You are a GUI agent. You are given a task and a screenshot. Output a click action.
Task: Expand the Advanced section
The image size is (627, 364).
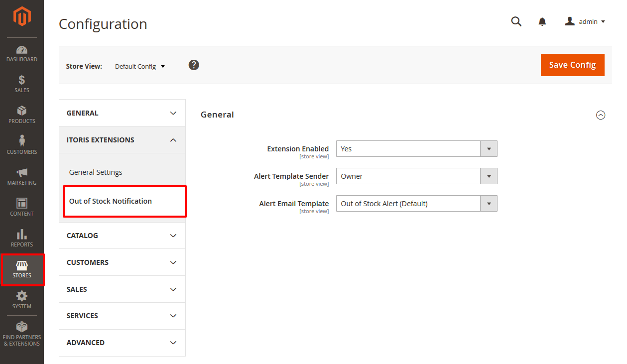click(122, 343)
